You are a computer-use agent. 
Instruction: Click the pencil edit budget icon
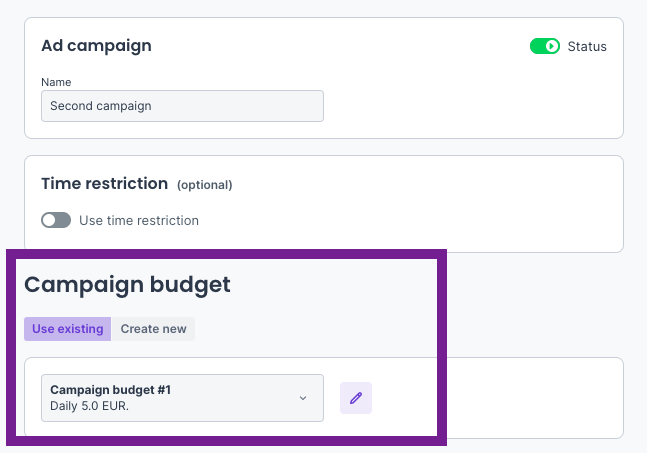(x=356, y=398)
